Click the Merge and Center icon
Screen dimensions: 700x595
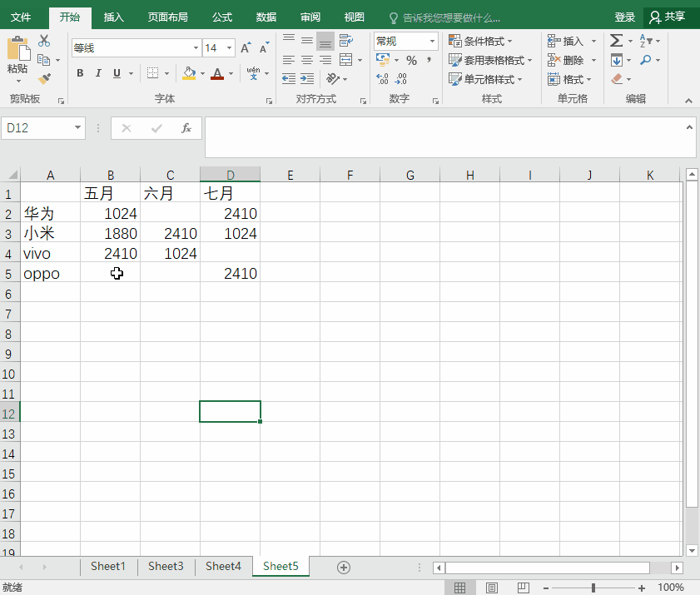345,60
